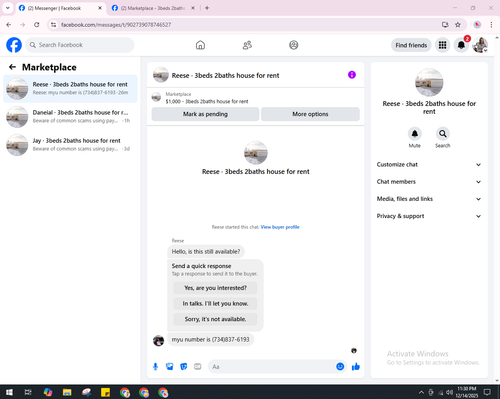Screen dimensions: 500x399
Task: Open Windows Start menu
Action: pos(9,392)
